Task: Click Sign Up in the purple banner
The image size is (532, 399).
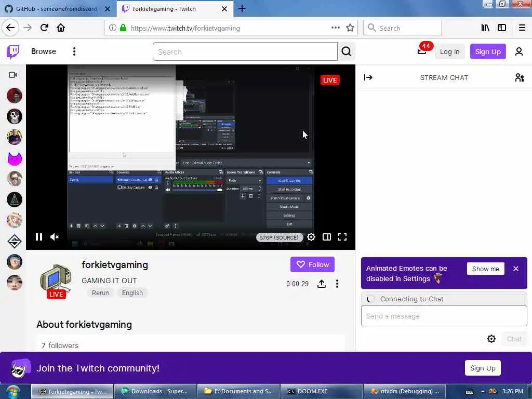Action: 483,368
